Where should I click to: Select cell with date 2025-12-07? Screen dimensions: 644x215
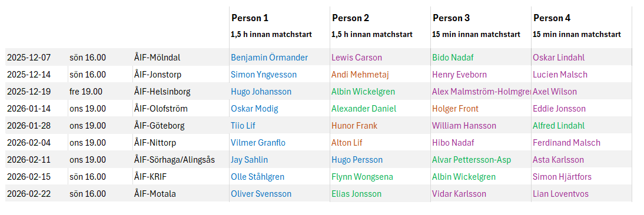(x=36, y=58)
